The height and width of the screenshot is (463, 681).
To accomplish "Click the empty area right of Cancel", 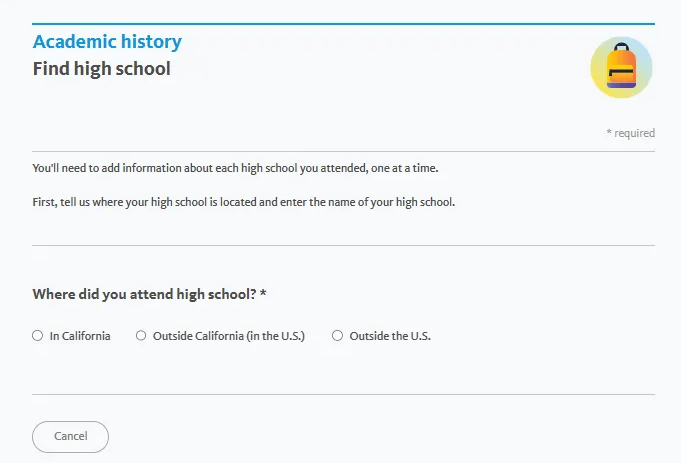I will tap(380, 437).
